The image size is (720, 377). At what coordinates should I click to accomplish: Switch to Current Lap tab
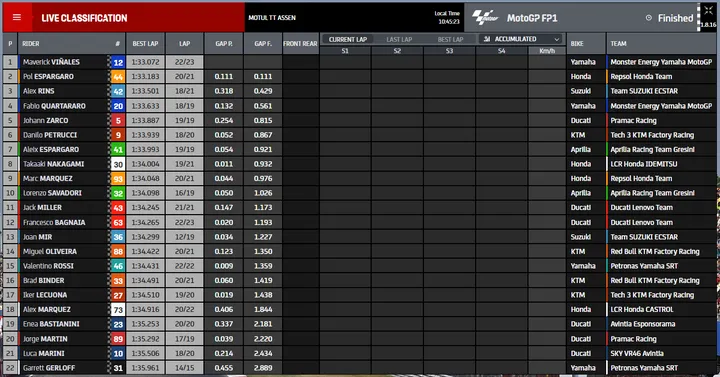348,39
